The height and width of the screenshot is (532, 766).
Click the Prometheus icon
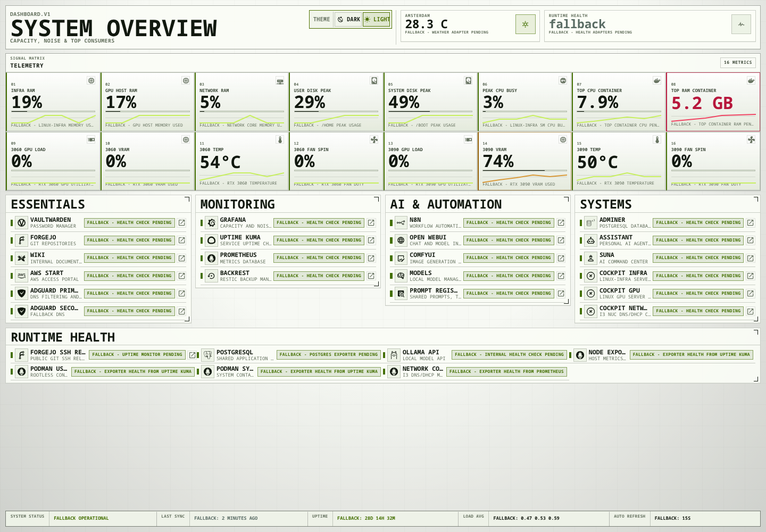211,258
